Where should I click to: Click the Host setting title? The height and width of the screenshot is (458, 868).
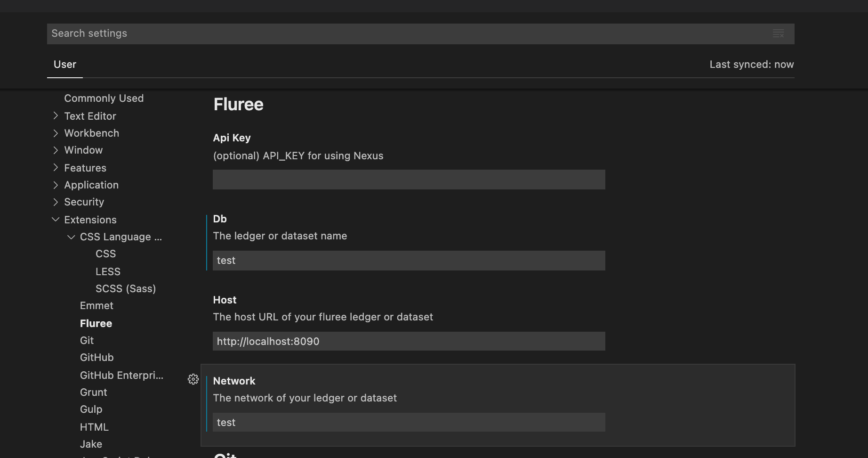(x=225, y=300)
